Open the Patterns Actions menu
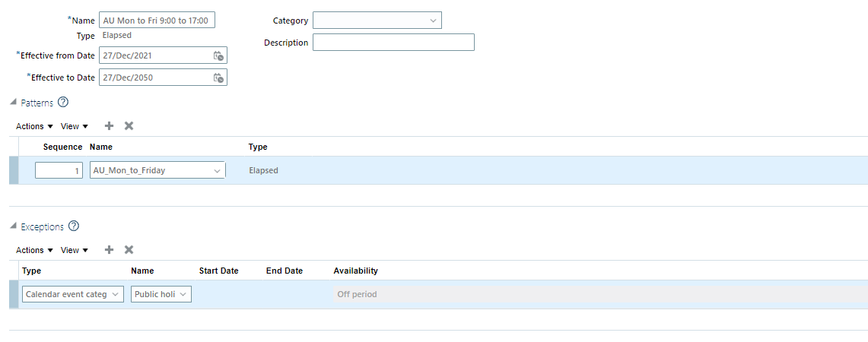The image size is (868, 342). [34, 126]
